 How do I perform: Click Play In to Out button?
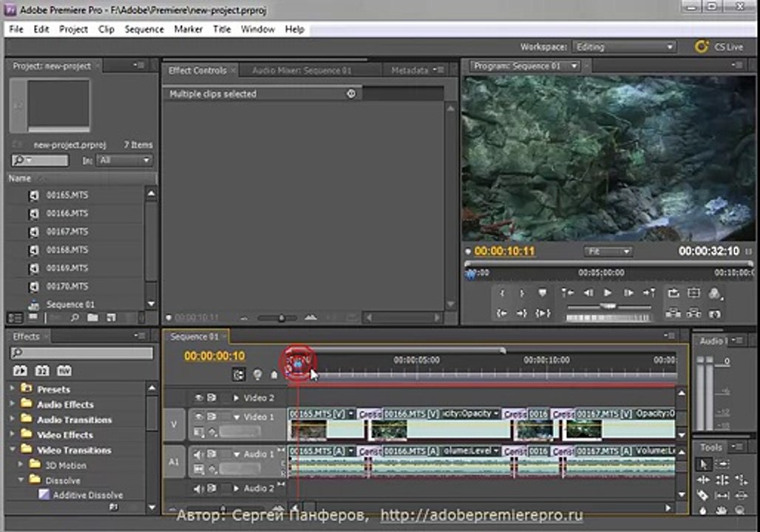tap(543, 313)
